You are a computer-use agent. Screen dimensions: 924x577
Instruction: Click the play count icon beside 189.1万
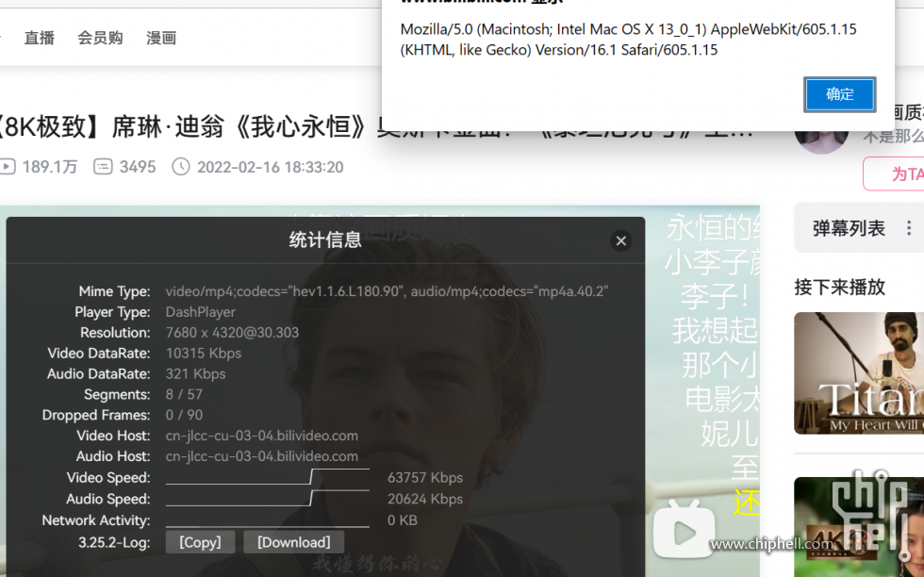pos(8,167)
